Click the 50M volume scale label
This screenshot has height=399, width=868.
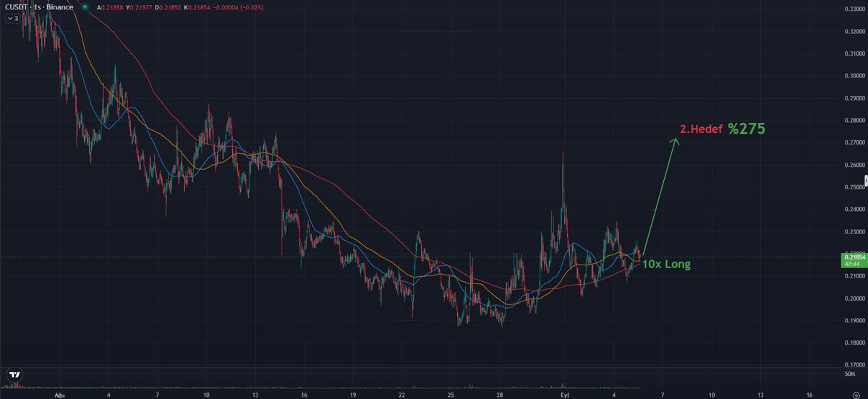tap(850, 374)
